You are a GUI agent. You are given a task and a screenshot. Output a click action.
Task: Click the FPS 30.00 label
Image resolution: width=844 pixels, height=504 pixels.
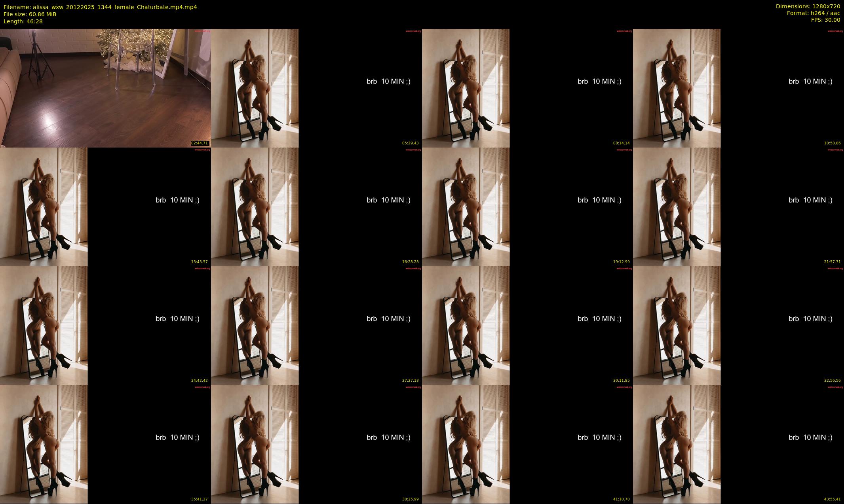click(825, 20)
